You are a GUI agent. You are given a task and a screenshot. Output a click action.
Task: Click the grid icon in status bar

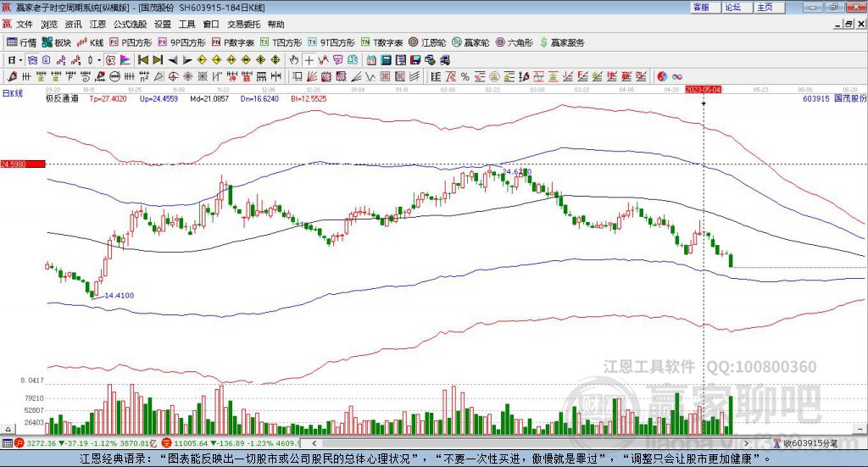coord(7,443)
